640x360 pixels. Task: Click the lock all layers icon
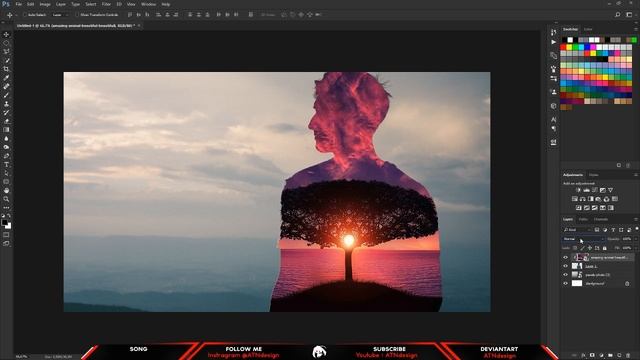click(604, 248)
